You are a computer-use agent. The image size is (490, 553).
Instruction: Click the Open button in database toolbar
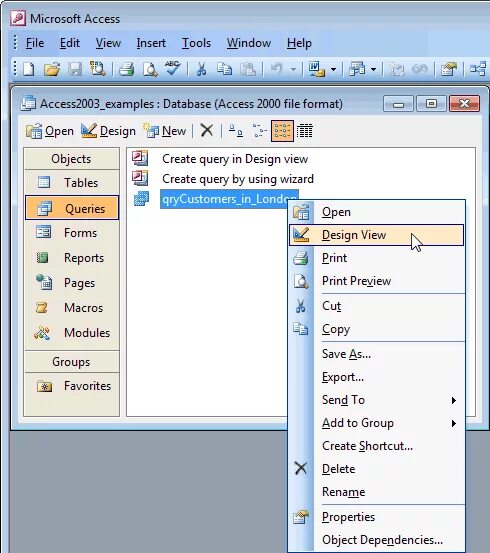point(50,131)
